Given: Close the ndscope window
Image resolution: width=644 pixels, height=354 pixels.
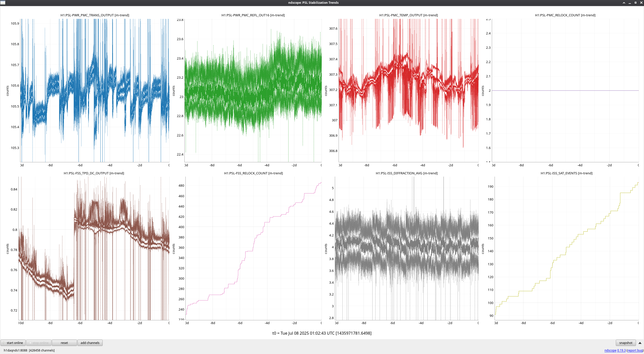Looking at the screenshot, I should click(x=641, y=3).
